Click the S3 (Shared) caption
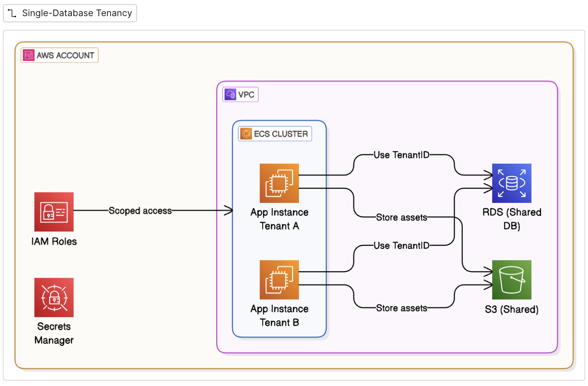 pos(512,310)
